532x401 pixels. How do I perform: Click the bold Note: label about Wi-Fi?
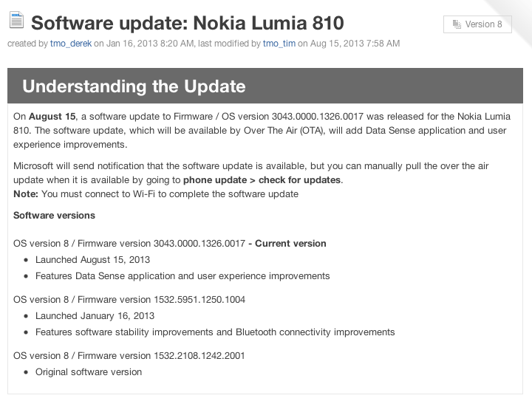point(26,194)
